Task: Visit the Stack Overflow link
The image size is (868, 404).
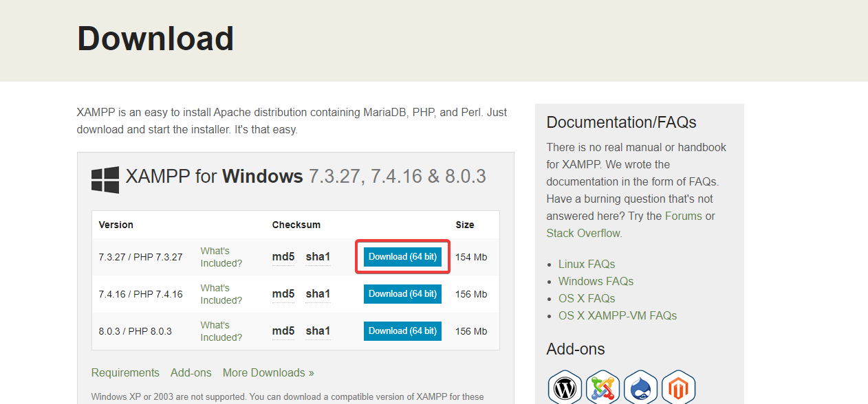Action: 583,233
